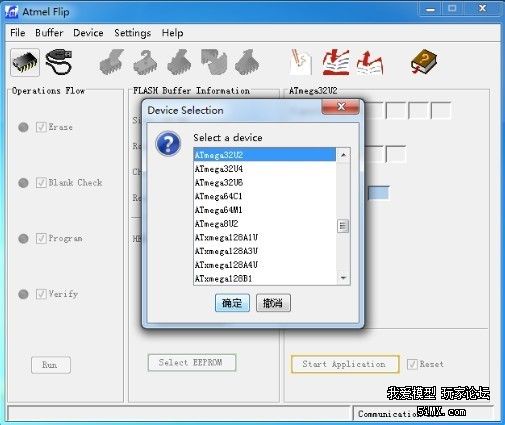Click the Select EEPROM button
Viewport: 505px width, 425px height.
point(192,363)
